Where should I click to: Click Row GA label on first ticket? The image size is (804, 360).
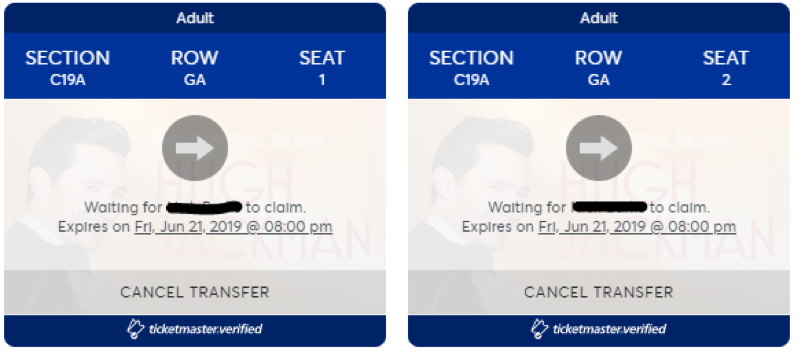(195, 67)
